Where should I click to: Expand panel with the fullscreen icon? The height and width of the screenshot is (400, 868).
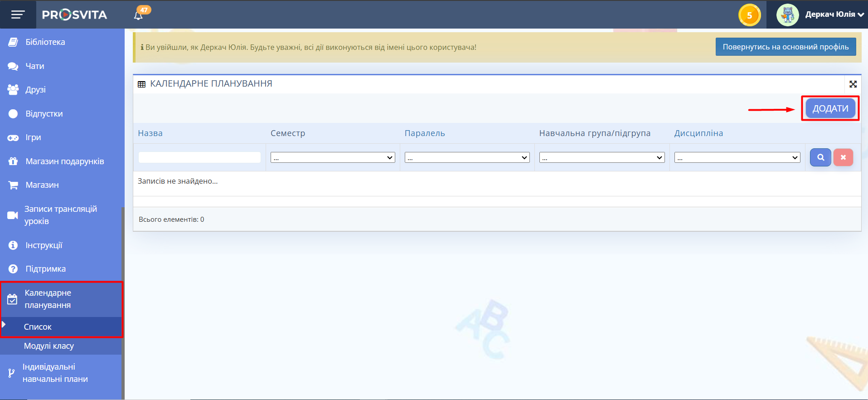(x=853, y=84)
